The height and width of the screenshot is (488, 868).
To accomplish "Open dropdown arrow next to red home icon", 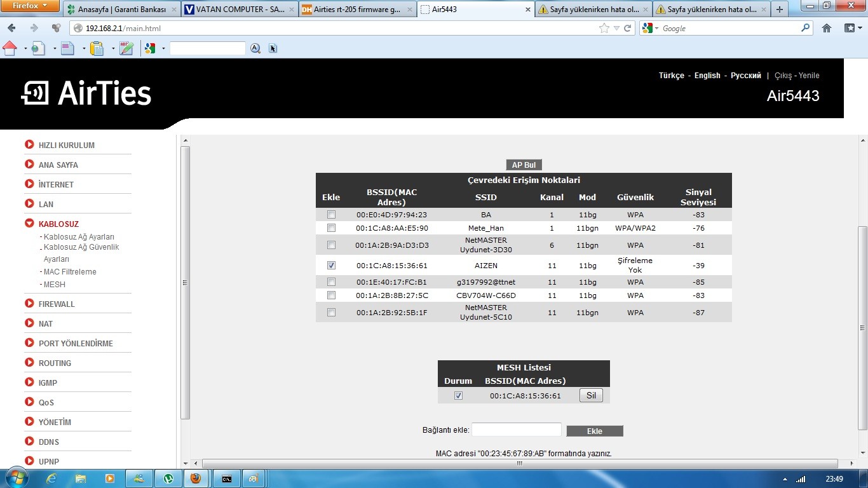I will tap(25, 49).
